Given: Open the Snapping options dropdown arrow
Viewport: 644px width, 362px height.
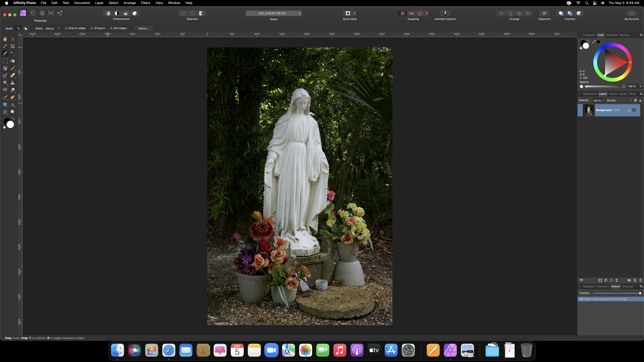Looking at the screenshot, I should [427, 13].
